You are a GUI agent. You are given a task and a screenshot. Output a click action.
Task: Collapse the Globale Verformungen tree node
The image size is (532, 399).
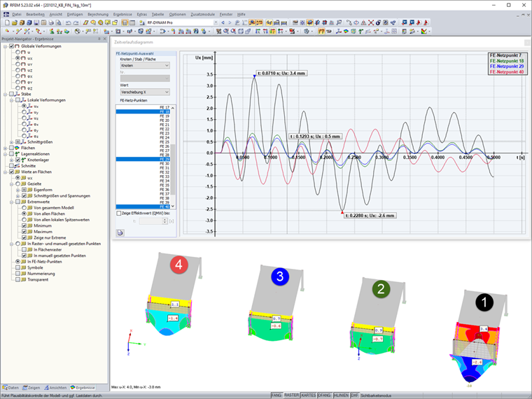(5, 46)
